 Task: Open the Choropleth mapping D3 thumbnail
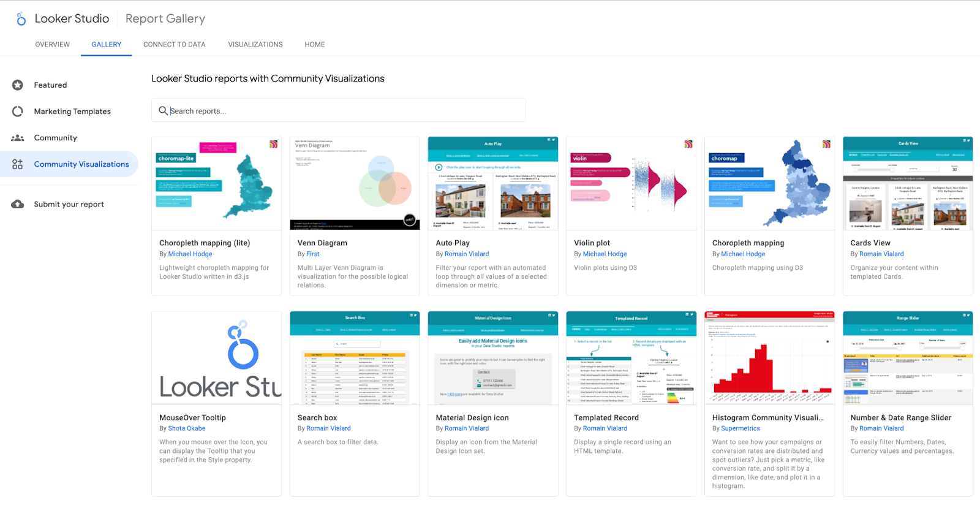pos(770,184)
